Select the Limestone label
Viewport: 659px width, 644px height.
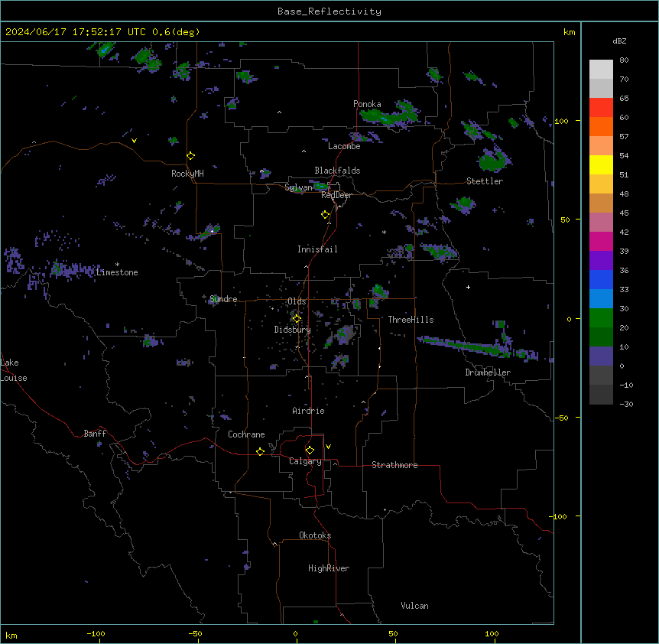pos(117,272)
